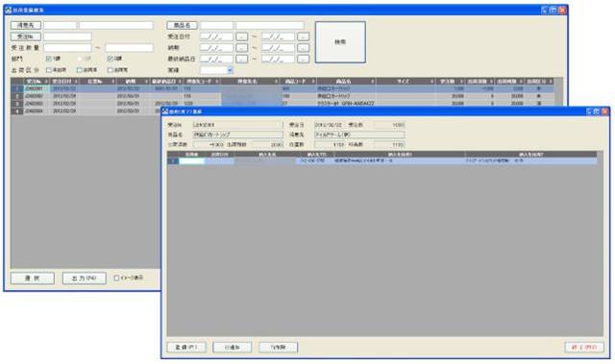Open date picker for 納期 start date

(241, 48)
